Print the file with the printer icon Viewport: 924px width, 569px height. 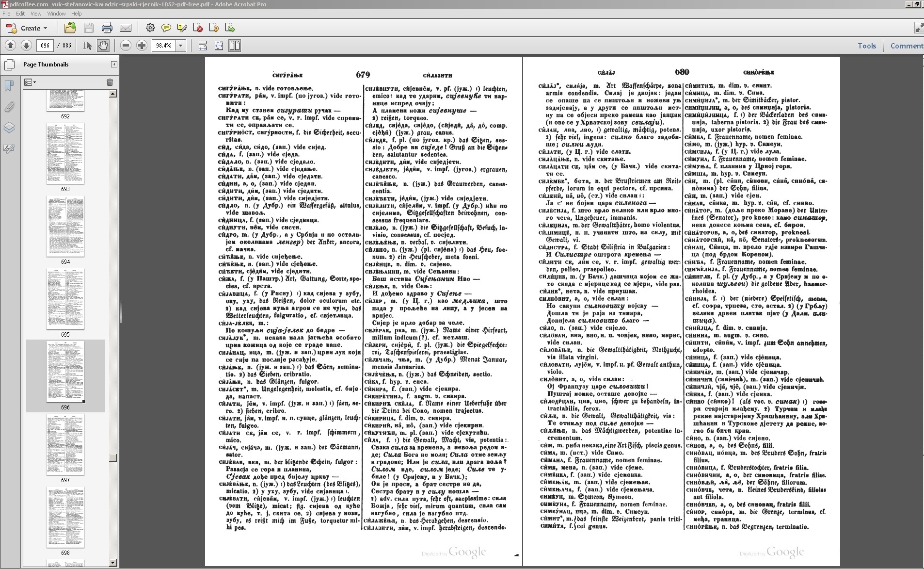pyautogui.click(x=107, y=28)
